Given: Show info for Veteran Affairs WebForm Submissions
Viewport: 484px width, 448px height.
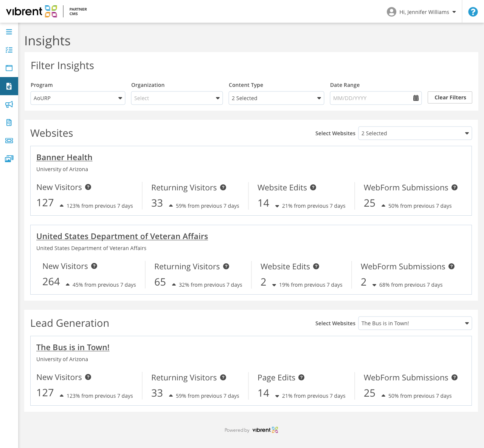Looking at the screenshot, I should pyautogui.click(x=451, y=266).
